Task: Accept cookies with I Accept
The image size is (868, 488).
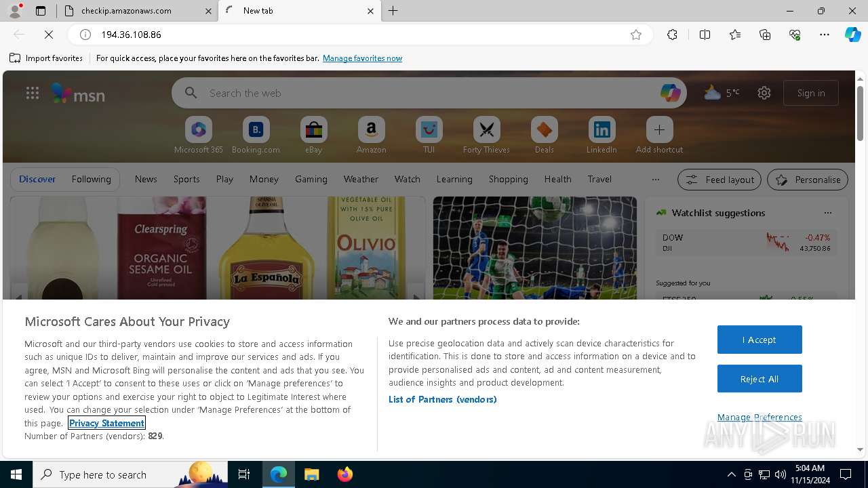Action: (x=759, y=340)
